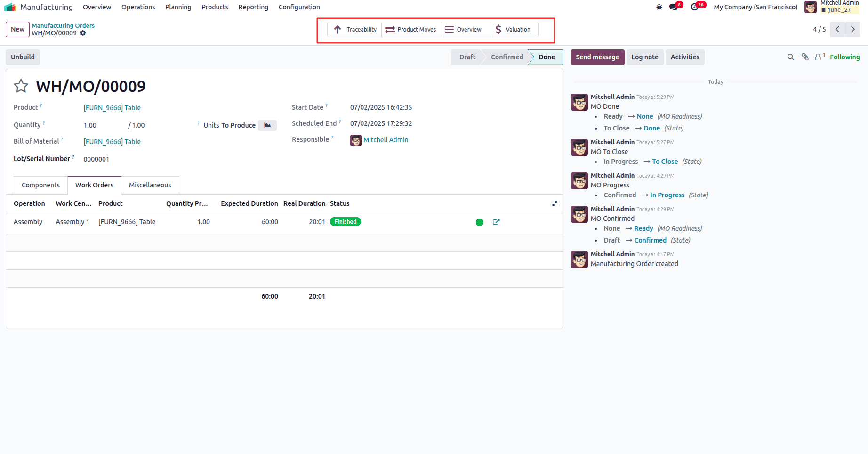
Task: Switch to the Components tab
Action: pos(40,185)
